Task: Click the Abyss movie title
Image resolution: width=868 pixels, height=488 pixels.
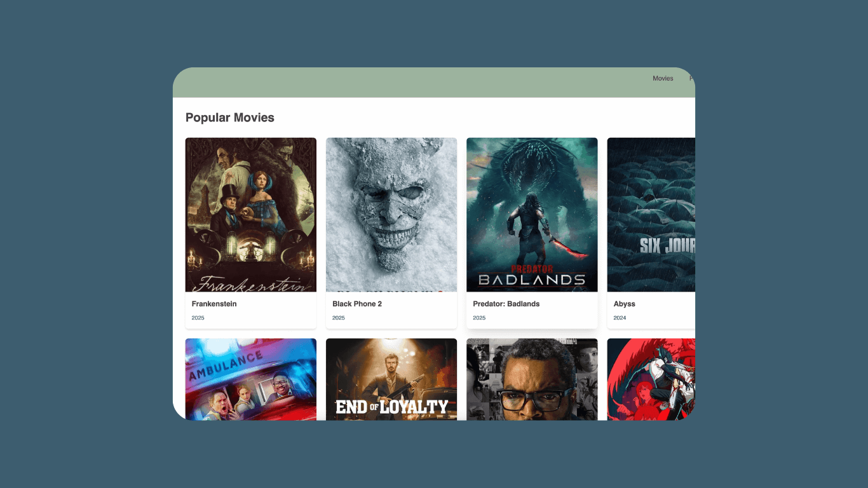Action: click(624, 304)
